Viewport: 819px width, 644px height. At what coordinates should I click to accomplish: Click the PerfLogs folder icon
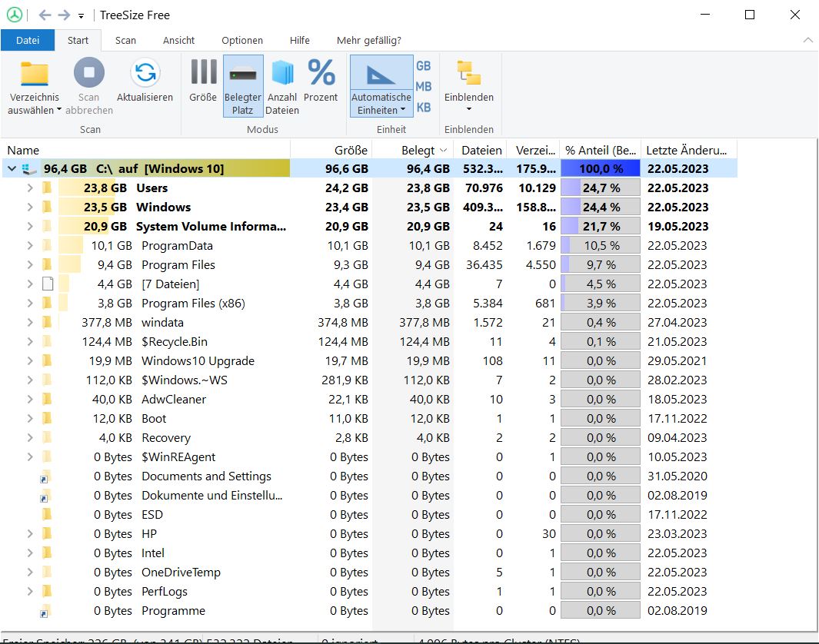[47, 591]
